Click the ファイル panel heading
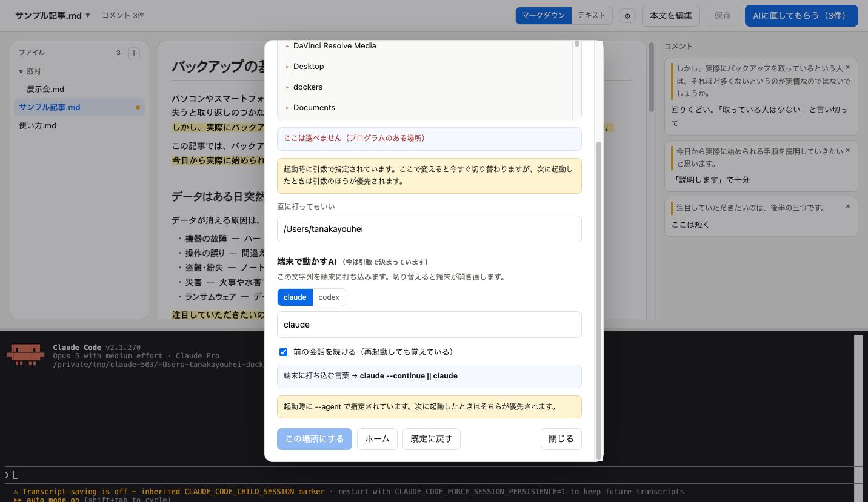Viewport: 868px width, 502px height. tap(32, 53)
